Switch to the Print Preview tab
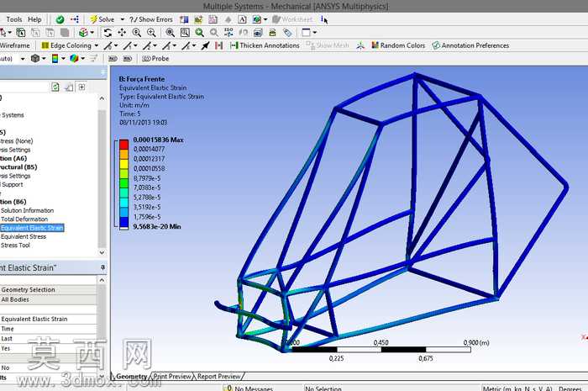The width and height of the screenshot is (588, 391). (x=172, y=376)
